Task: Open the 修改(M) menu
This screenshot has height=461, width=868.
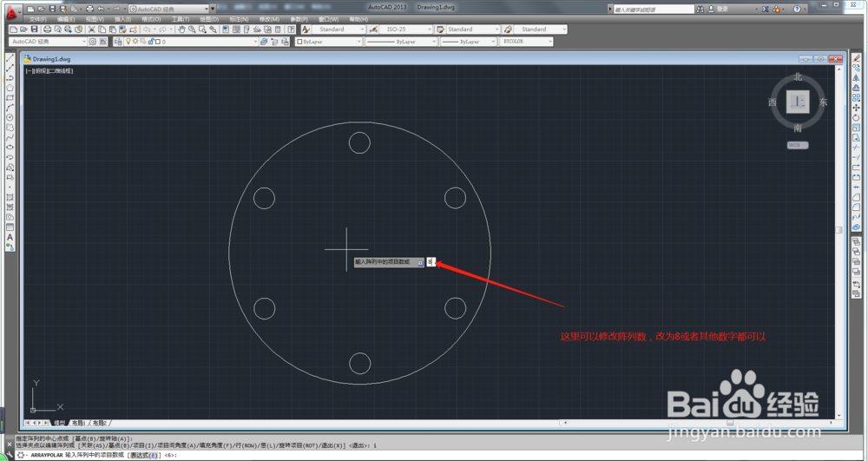Action: (x=269, y=19)
